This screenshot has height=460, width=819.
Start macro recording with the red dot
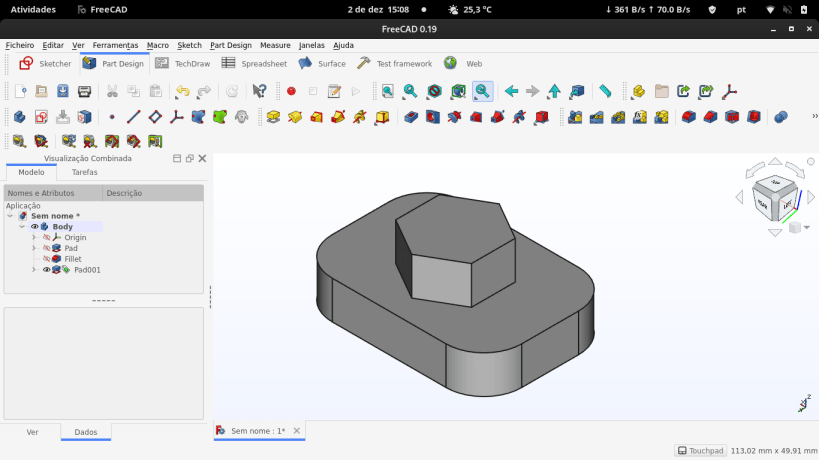click(291, 91)
